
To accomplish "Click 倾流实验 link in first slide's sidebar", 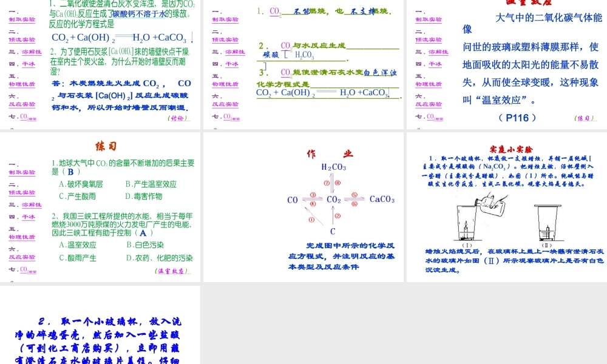I will 22,39.
